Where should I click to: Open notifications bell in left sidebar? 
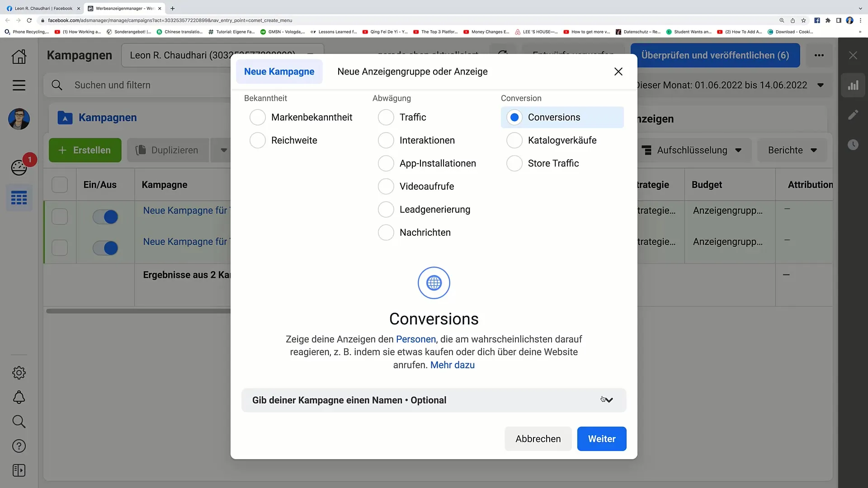(x=19, y=397)
